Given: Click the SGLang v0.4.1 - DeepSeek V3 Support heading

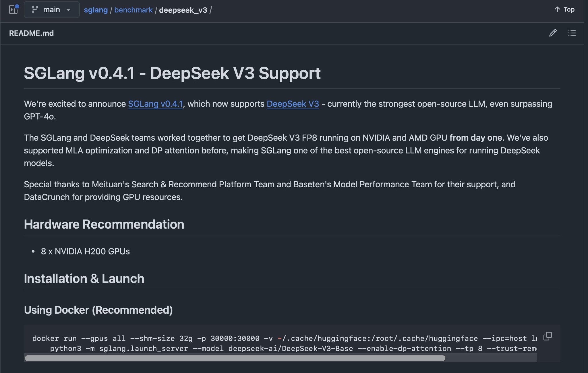Looking at the screenshot, I should (172, 73).
